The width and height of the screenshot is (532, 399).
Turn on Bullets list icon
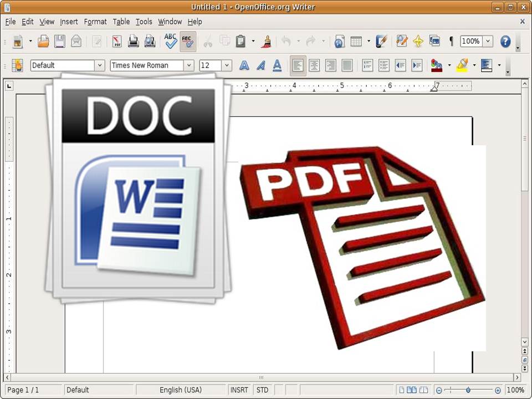point(383,65)
